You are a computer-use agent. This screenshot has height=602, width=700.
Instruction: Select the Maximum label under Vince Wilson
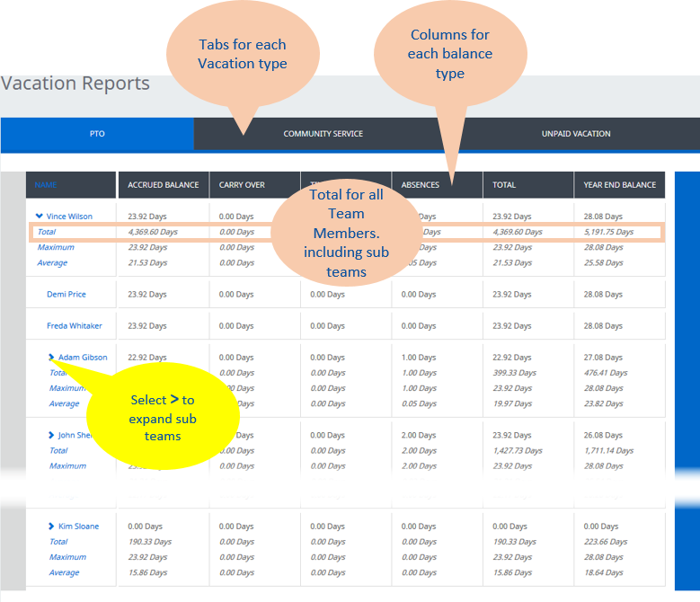[x=56, y=248]
